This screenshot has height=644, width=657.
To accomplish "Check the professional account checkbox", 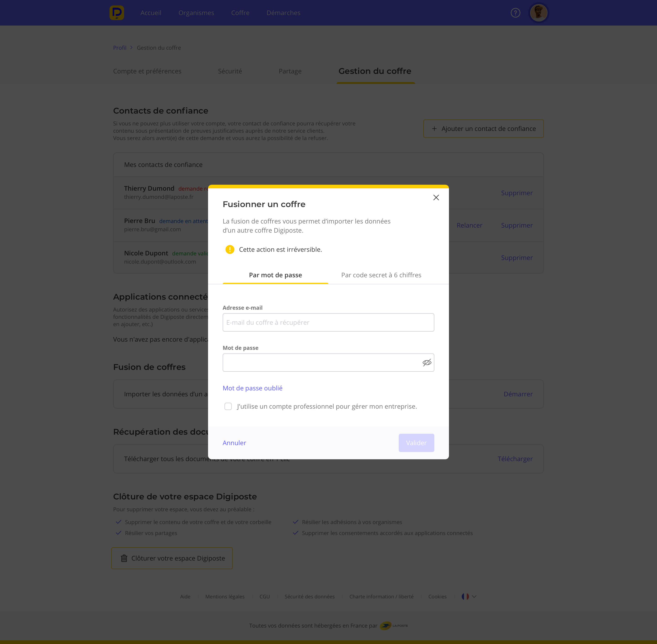I will pos(228,406).
